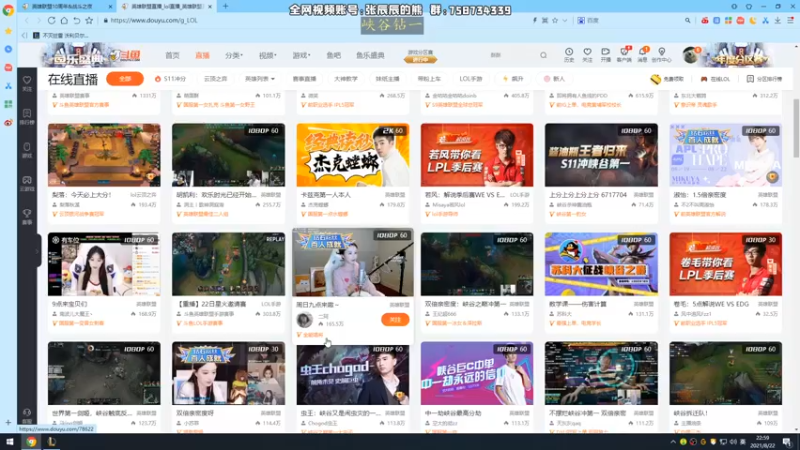Switch to the first browser tab

click(x=66, y=7)
